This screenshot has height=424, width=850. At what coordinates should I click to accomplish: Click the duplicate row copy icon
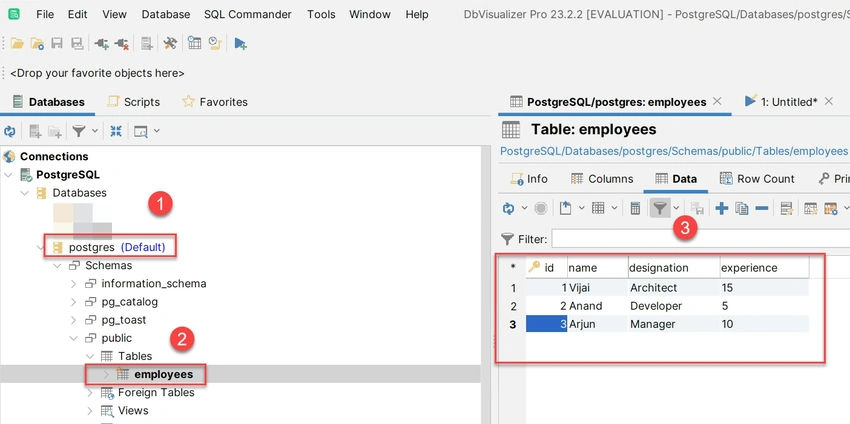coord(742,208)
